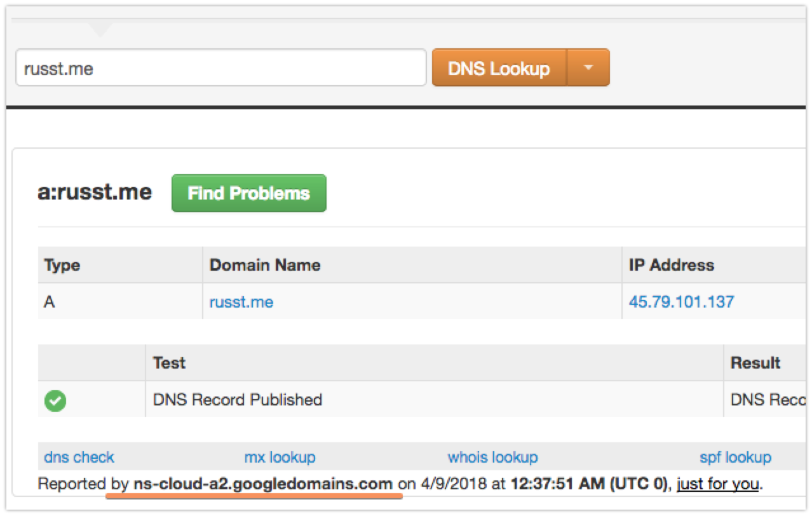The width and height of the screenshot is (812, 516).
Task: Click the green checkmark status icon
Action: click(x=55, y=400)
